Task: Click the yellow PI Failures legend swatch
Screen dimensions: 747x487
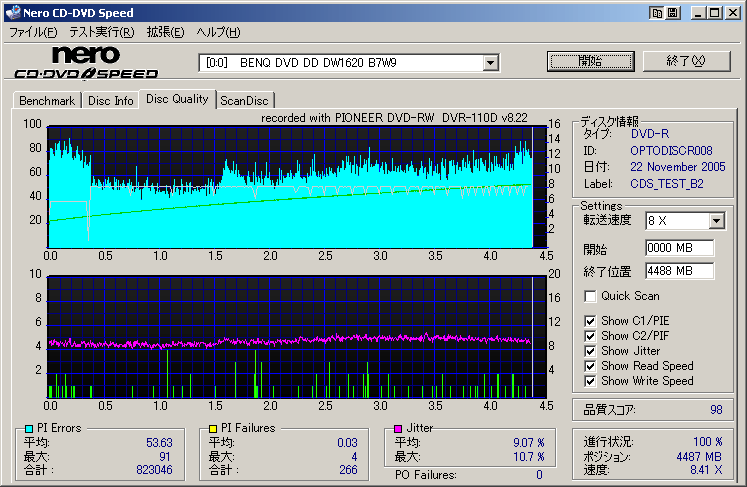Action: [x=213, y=428]
